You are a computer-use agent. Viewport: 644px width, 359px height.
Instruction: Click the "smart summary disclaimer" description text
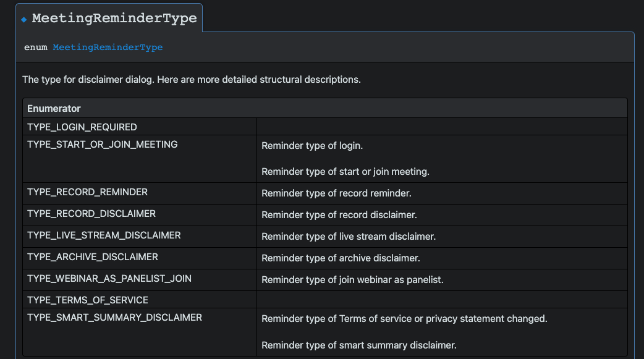coord(358,345)
